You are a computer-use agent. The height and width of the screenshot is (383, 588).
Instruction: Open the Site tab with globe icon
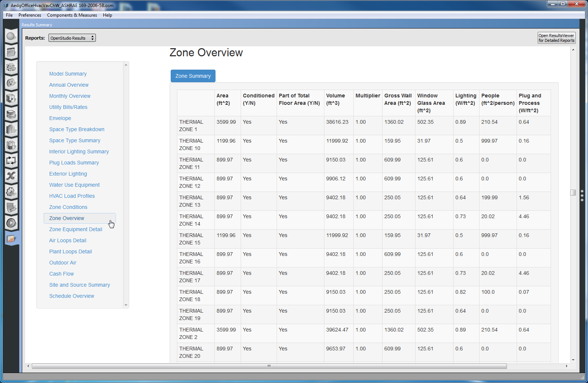click(x=11, y=36)
